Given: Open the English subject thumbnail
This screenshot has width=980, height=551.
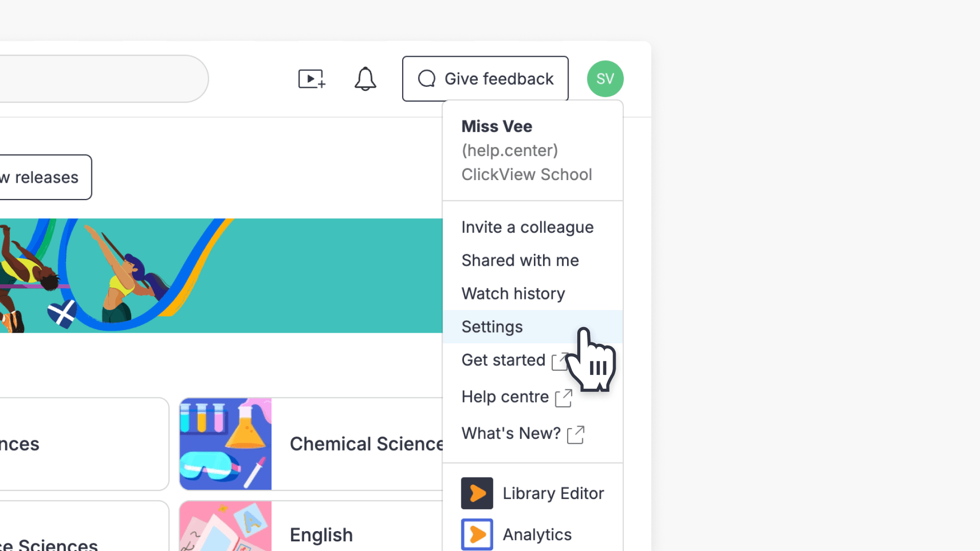Looking at the screenshot, I should (226, 526).
